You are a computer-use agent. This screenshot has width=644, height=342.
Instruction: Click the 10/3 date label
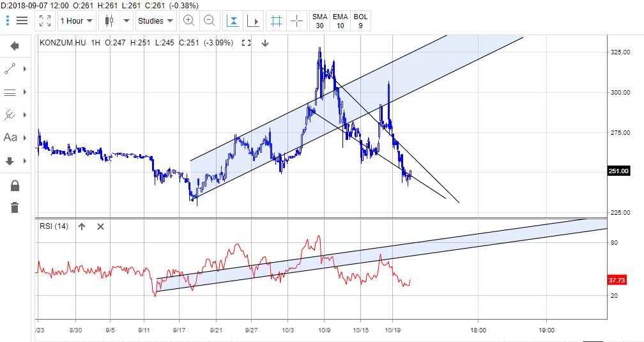coord(288,330)
